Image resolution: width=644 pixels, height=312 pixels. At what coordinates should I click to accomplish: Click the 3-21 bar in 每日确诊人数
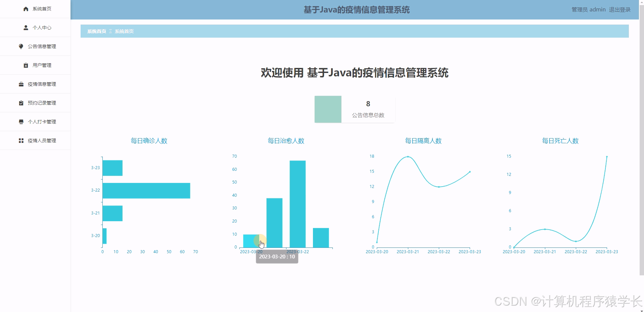tap(112, 213)
